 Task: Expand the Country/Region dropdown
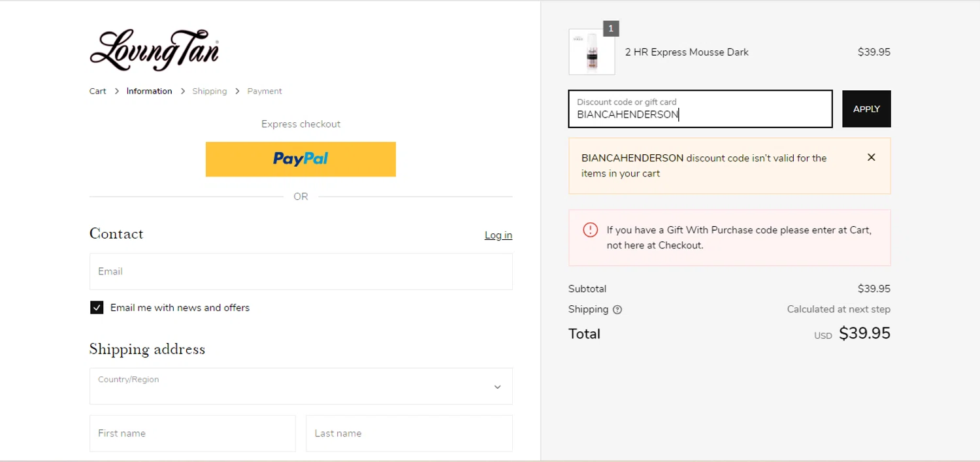(x=301, y=386)
